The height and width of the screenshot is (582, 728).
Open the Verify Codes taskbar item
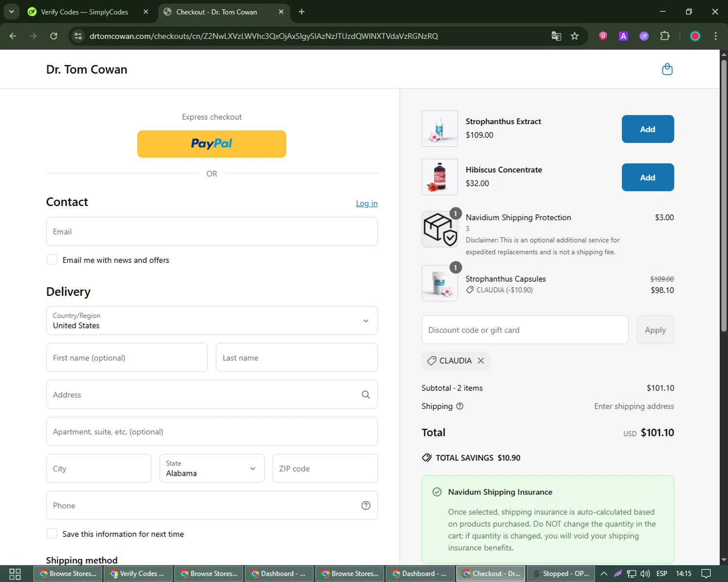tap(138, 574)
